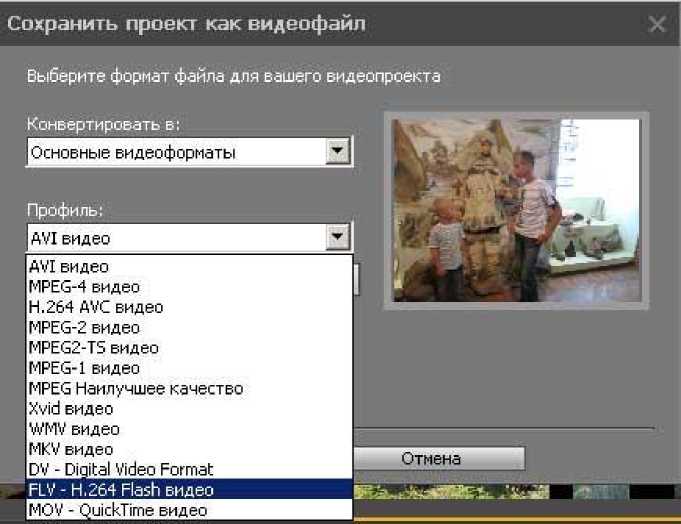This screenshot has width=681, height=524.
Task: Click the Основные видеоформаты combo box
Action: click(190, 152)
